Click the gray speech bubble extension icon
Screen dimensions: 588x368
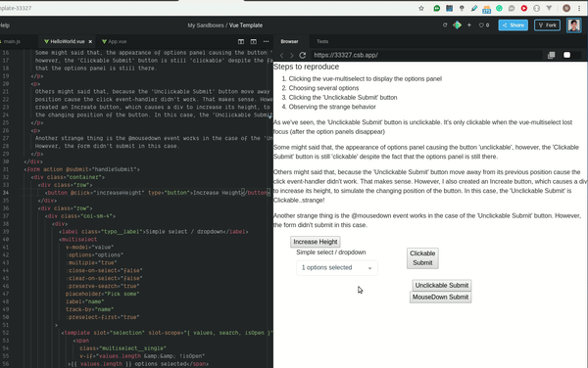(x=512, y=8)
